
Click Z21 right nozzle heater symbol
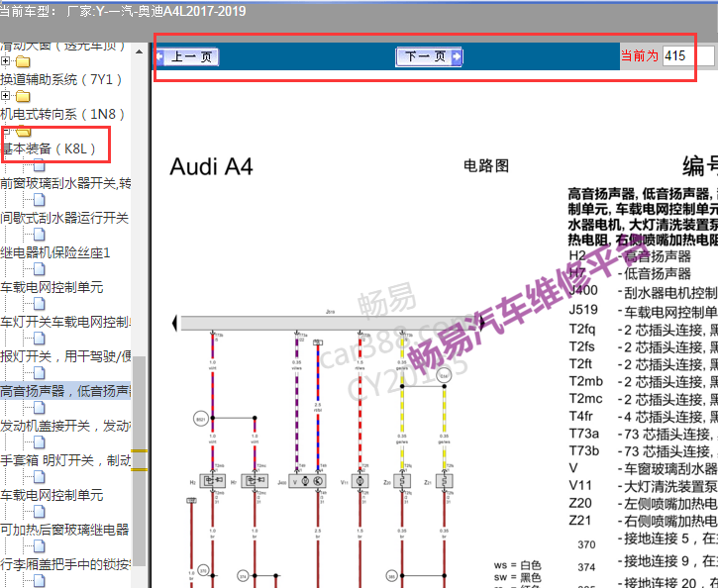coord(445,481)
